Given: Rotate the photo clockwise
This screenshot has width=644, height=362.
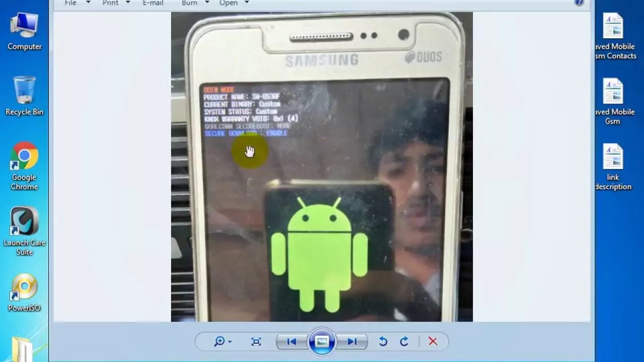Looking at the screenshot, I should [x=404, y=342].
